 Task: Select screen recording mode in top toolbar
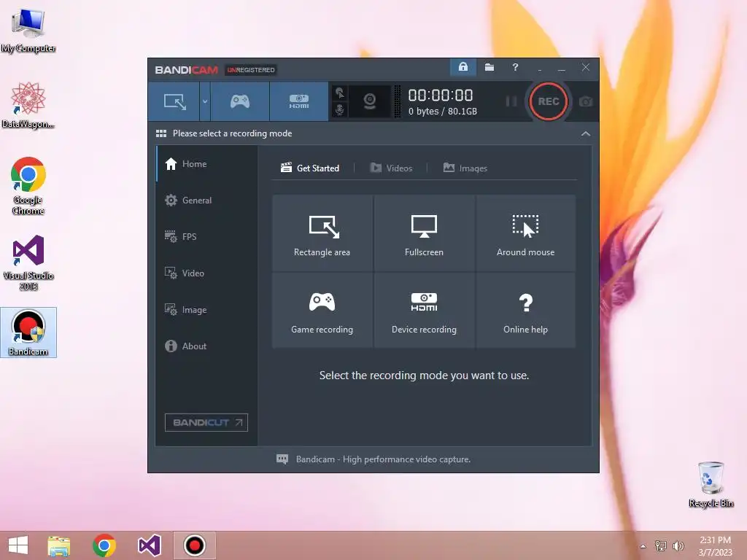[174, 101]
